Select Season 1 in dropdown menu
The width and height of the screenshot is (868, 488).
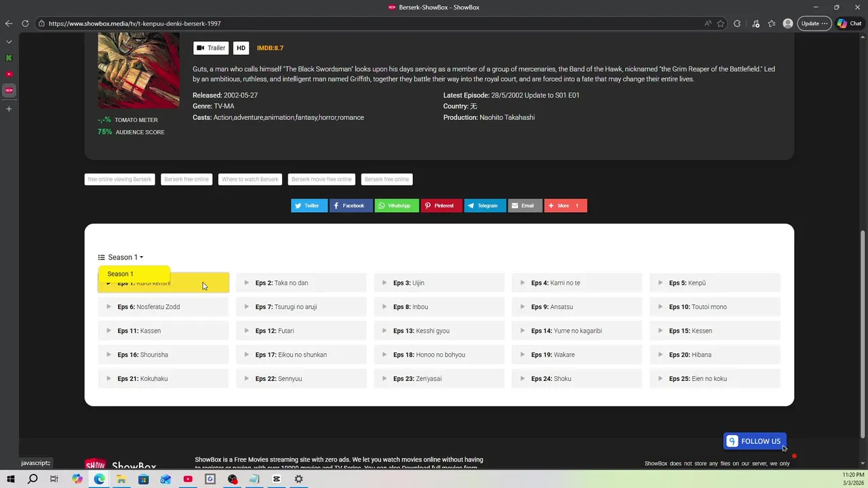134,274
